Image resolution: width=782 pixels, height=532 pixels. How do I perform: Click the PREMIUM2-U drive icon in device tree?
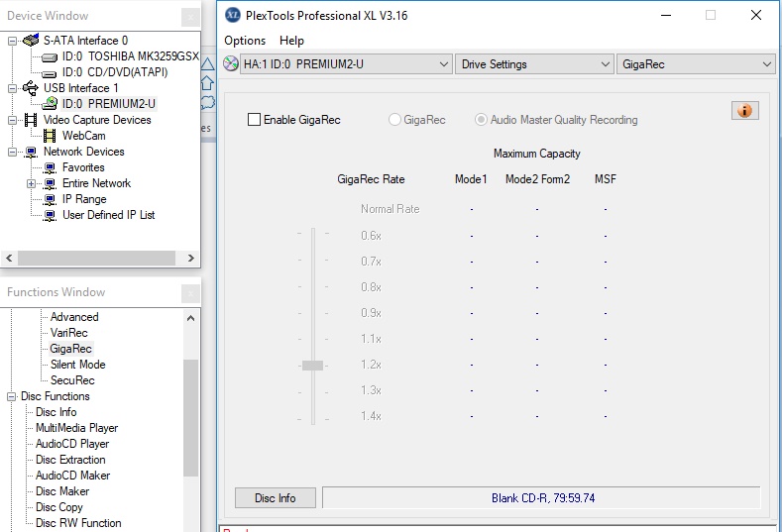point(50,103)
